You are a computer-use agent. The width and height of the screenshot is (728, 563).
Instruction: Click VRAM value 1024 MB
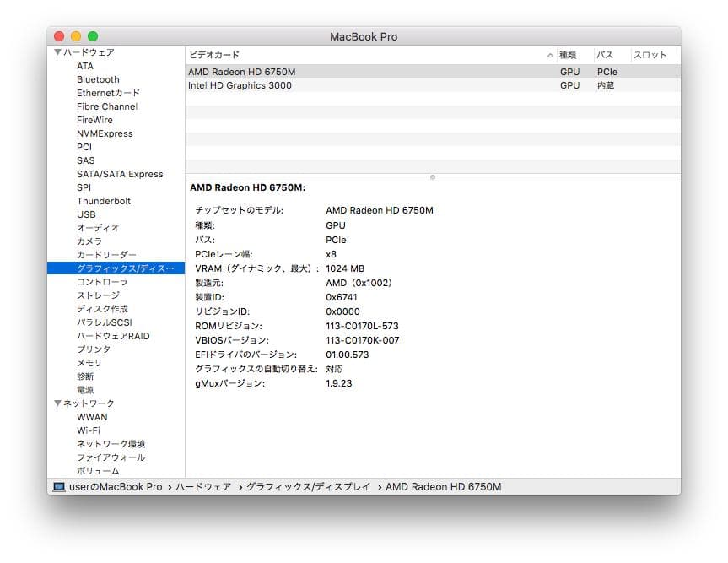[x=345, y=268]
